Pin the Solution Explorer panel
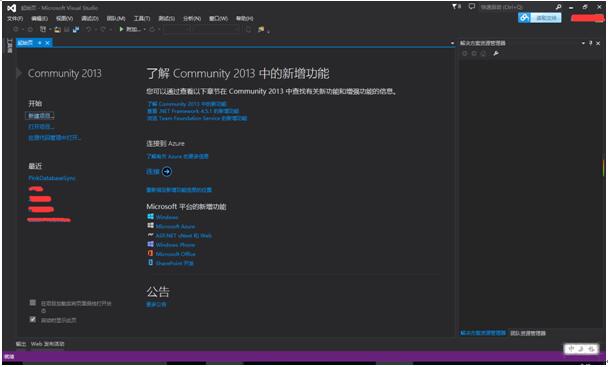The width and height of the screenshot is (608, 367). (x=591, y=43)
